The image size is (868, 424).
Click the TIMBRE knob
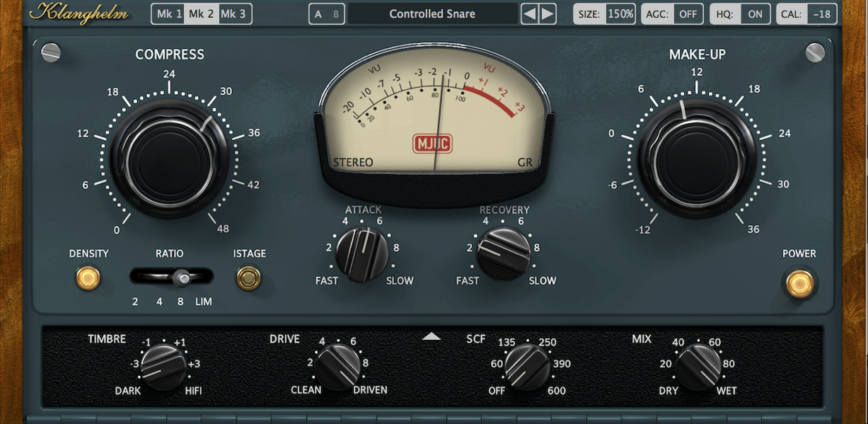point(163,366)
